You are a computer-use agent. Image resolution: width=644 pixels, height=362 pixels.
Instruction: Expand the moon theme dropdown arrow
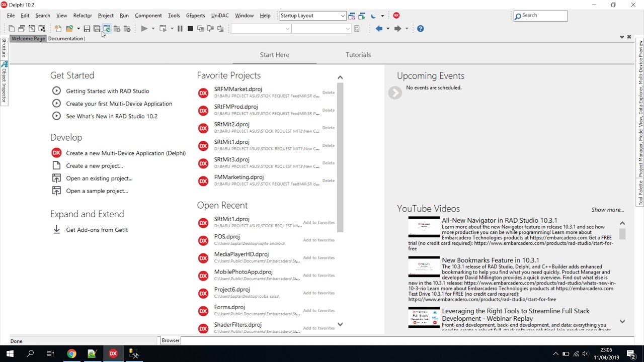pyautogui.click(x=382, y=16)
